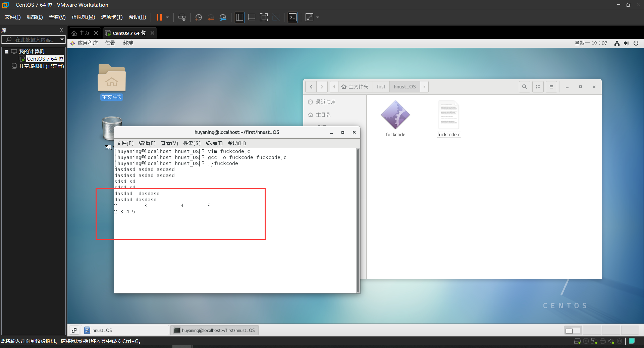Screen dimensions: 644x348
Task: Open the 编辑(E) menu in VMware
Action: coord(35,17)
